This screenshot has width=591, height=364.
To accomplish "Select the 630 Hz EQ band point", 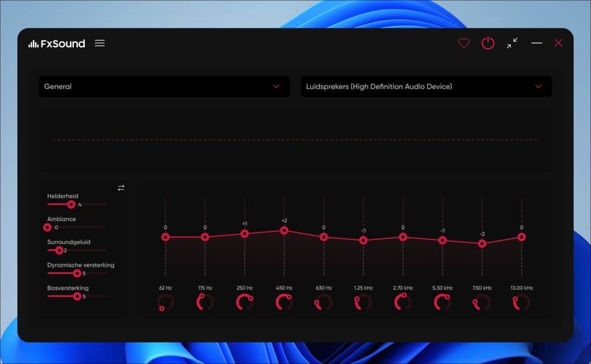I will coord(324,237).
